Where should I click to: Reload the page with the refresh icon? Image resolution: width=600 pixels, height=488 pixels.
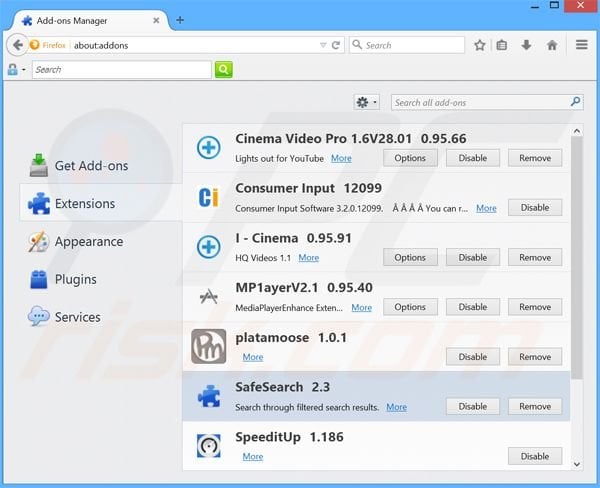336,45
